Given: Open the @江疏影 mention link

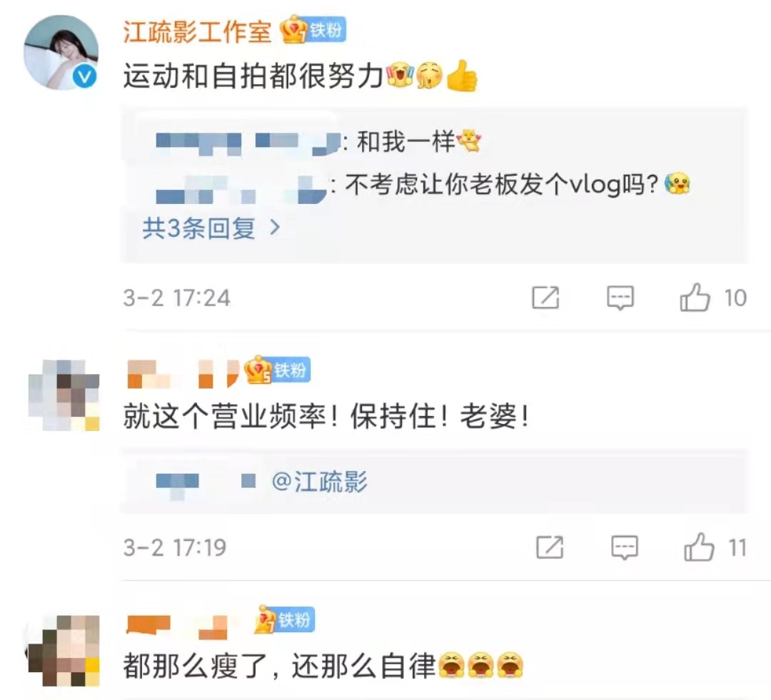Looking at the screenshot, I should pyautogui.click(x=318, y=481).
